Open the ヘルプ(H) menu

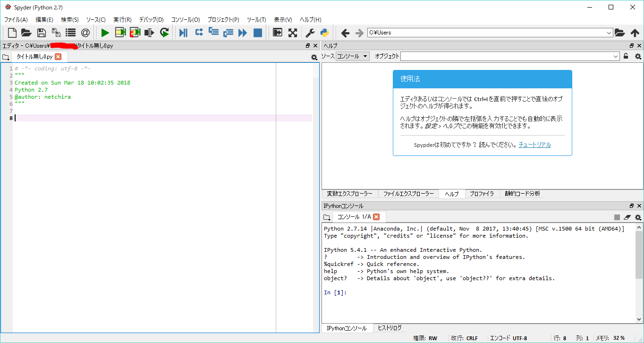point(311,20)
